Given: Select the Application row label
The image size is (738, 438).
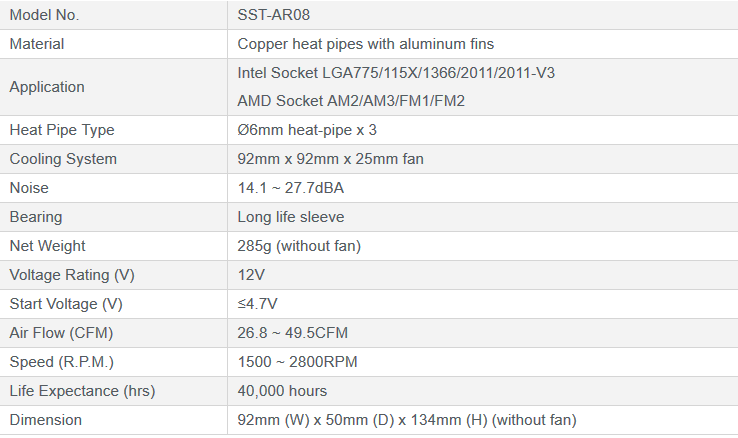Looking at the screenshot, I should point(47,87).
